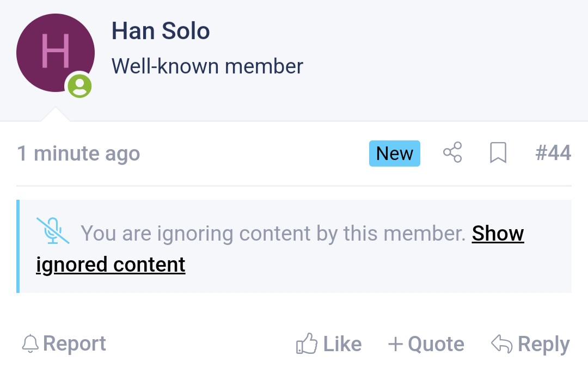Report this post via the Report label
This screenshot has height=380, width=588.
point(74,343)
